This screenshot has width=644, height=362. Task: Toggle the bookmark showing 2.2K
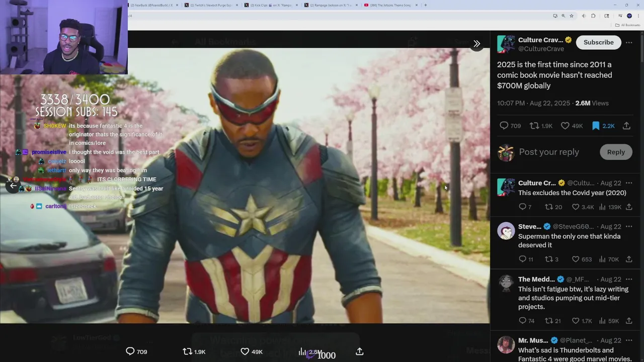pos(603,126)
